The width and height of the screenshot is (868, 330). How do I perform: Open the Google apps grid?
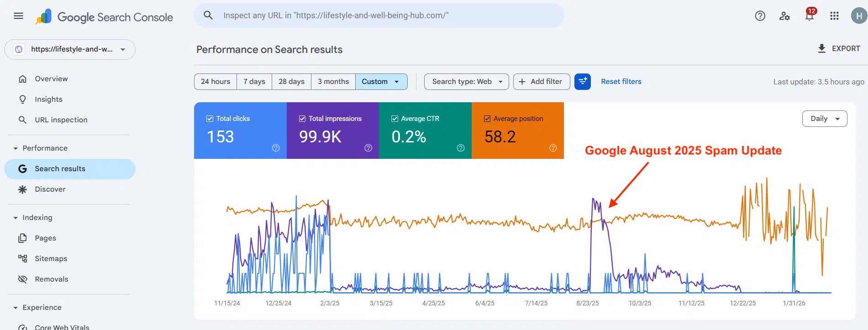pyautogui.click(x=834, y=16)
